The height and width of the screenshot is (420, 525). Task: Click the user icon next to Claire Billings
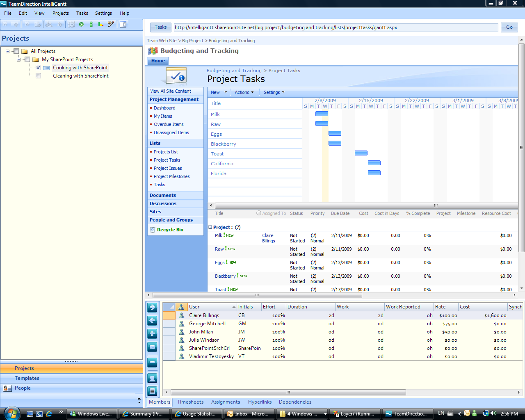[181, 315]
